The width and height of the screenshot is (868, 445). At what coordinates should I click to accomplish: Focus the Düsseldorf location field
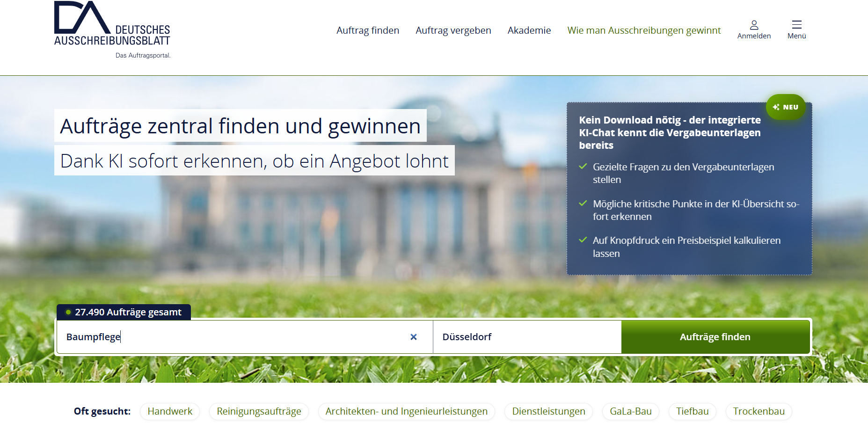click(x=527, y=337)
